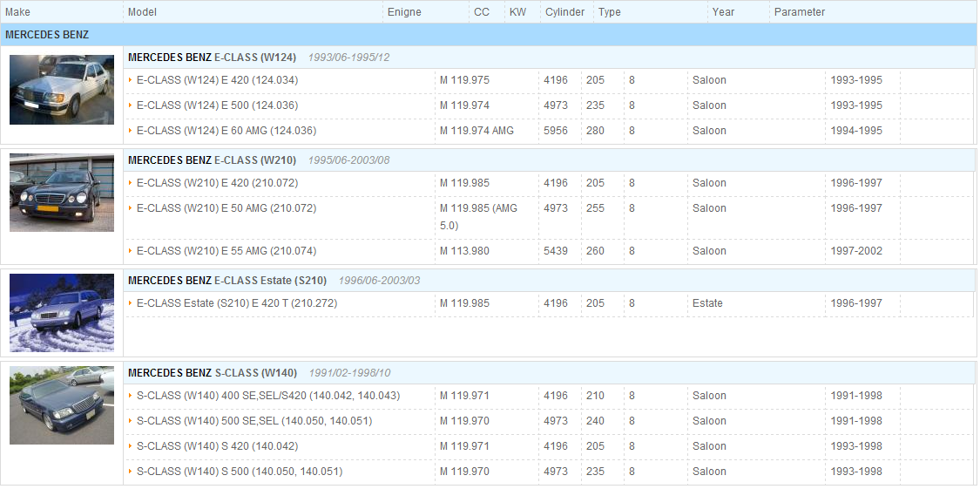Click MERCEDES BENZ E-CLASS (W124) group title
980x489 pixels.
tap(212, 58)
